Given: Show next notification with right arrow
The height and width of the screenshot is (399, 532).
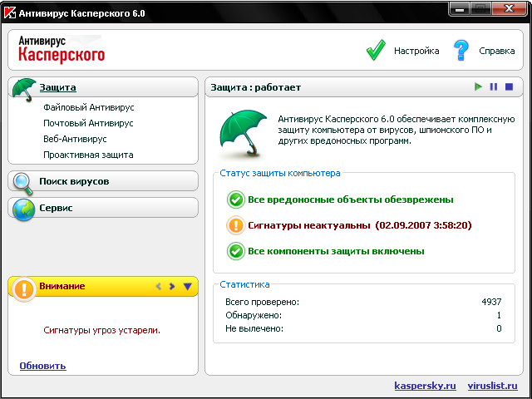Looking at the screenshot, I should click(172, 286).
